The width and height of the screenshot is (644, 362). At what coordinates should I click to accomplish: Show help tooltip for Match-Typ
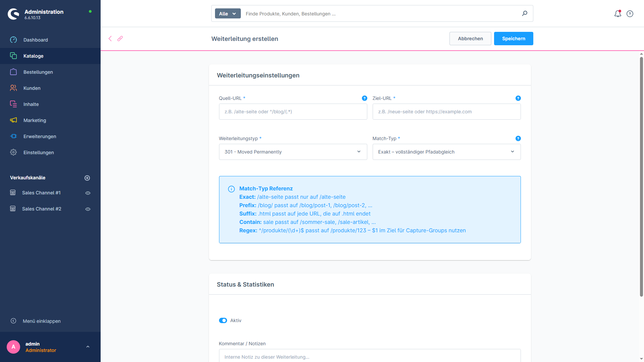518,138
